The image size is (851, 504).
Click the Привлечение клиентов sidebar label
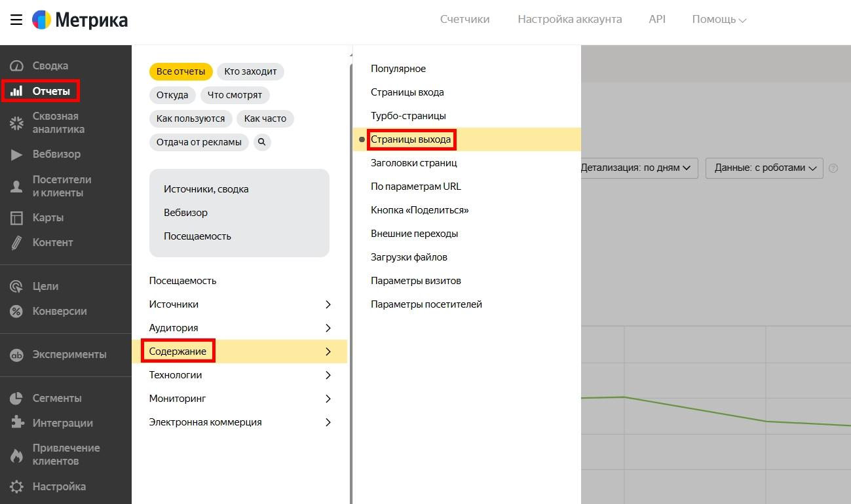66,455
